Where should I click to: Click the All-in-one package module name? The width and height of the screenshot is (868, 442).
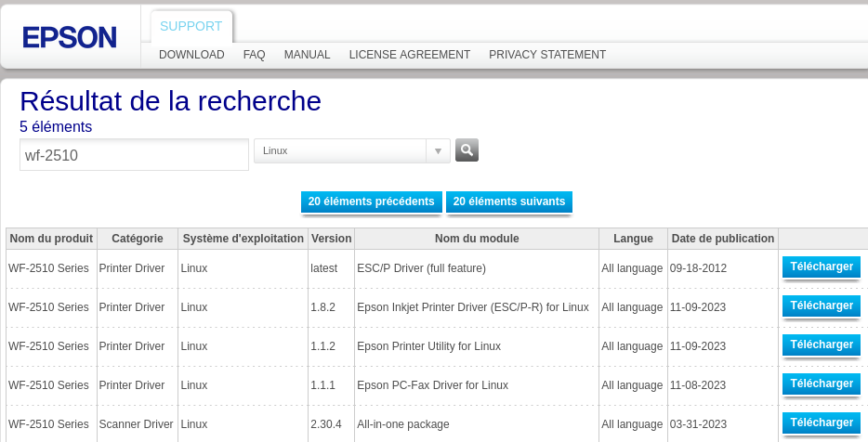coord(403,424)
